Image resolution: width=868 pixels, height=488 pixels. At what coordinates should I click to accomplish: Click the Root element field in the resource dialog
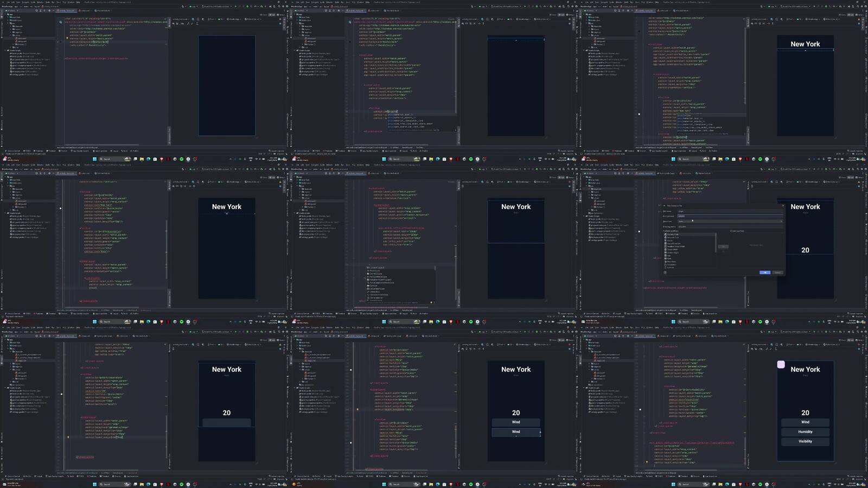pyautogui.click(x=730, y=216)
